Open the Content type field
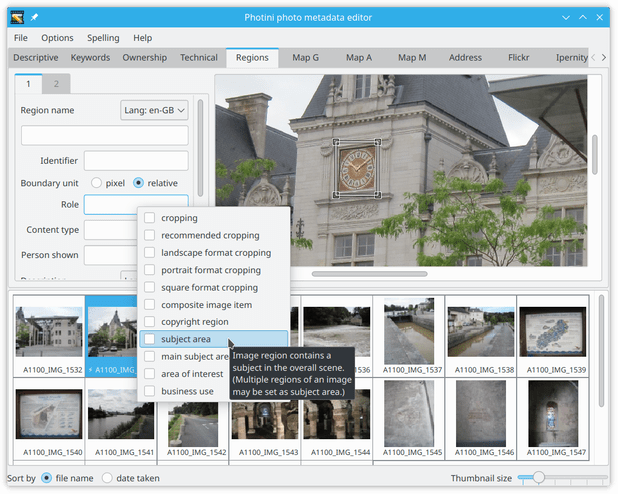Screen dimensions: 618x494 [110, 229]
